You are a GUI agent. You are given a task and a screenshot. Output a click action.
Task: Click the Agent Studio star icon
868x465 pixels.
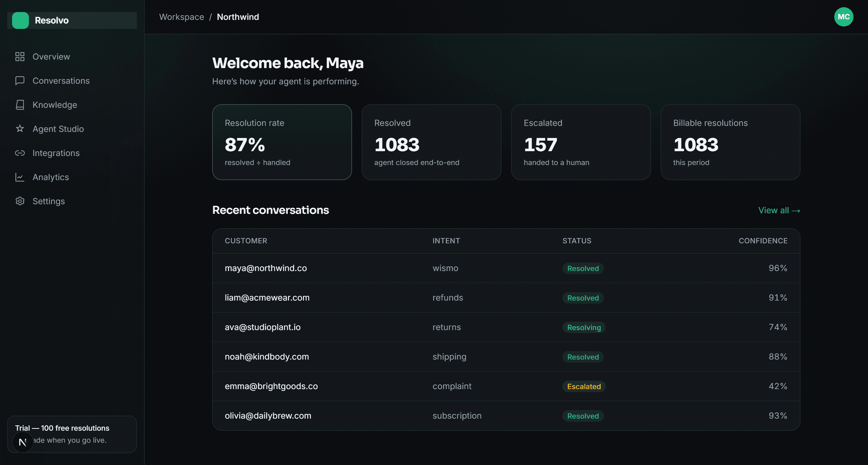click(x=20, y=129)
